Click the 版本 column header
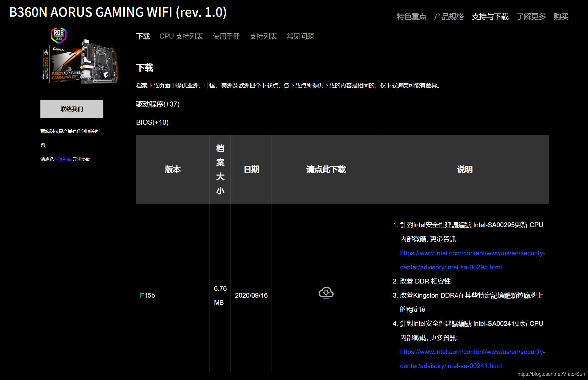The height and width of the screenshot is (380, 588). pos(173,169)
